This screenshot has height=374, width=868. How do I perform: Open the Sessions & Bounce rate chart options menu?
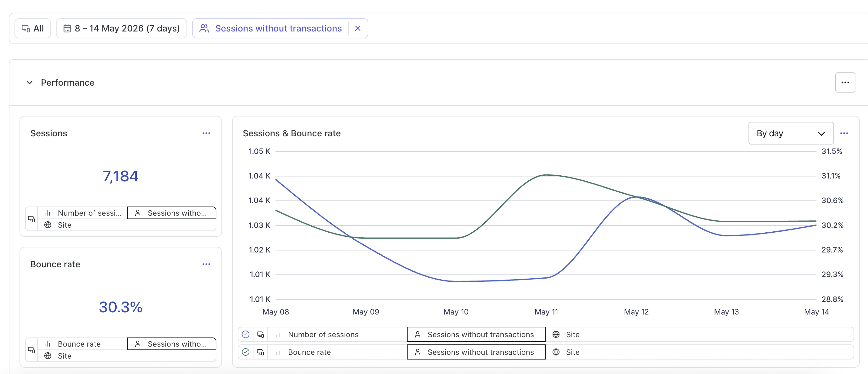pyautogui.click(x=844, y=133)
